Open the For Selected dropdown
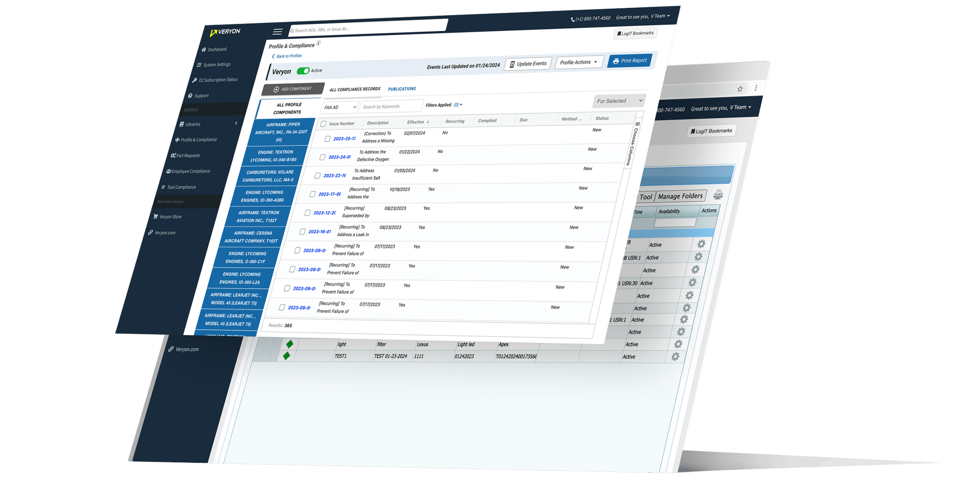The height and width of the screenshot is (482, 980). pos(619,101)
